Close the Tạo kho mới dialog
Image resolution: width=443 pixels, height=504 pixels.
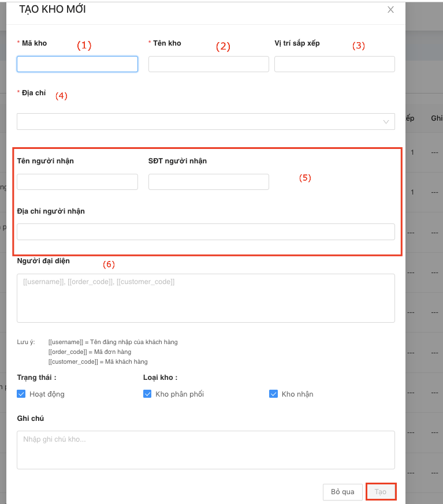pos(390,10)
